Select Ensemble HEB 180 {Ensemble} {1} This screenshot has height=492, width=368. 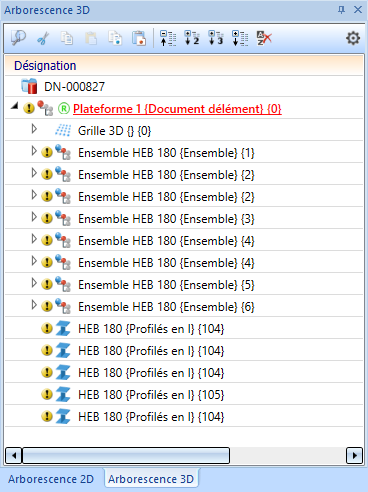(x=166, y=153)
